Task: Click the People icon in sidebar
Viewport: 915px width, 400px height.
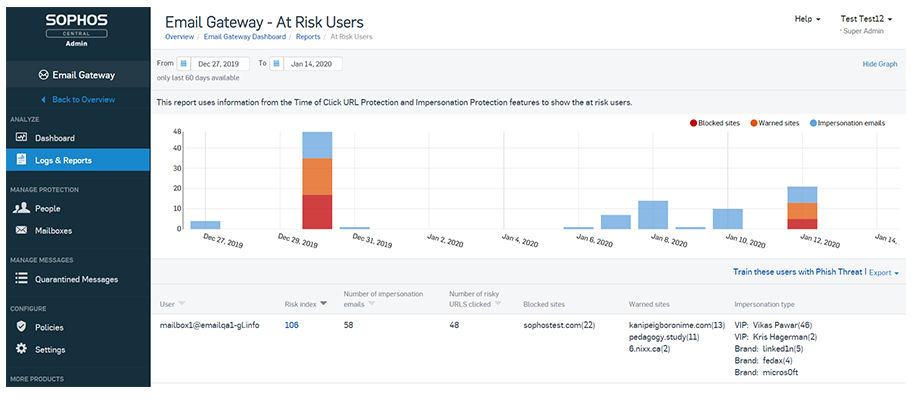Action: coord(21,208)
